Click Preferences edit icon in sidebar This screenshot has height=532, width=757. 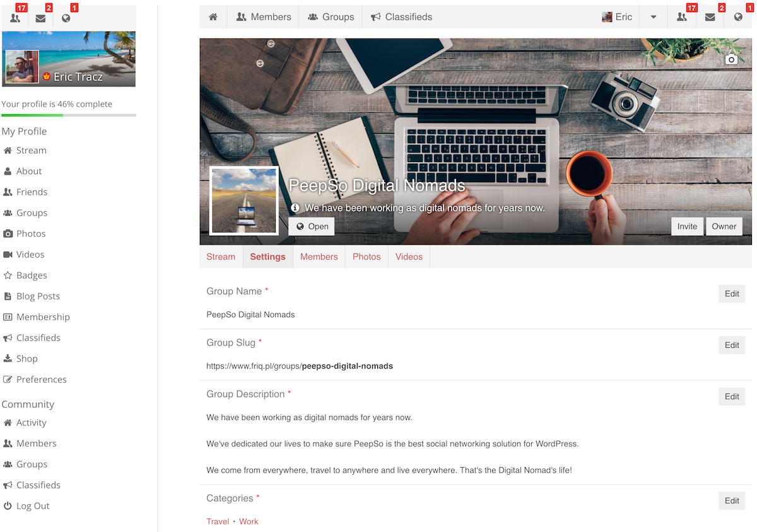click(x=8, y=379)
